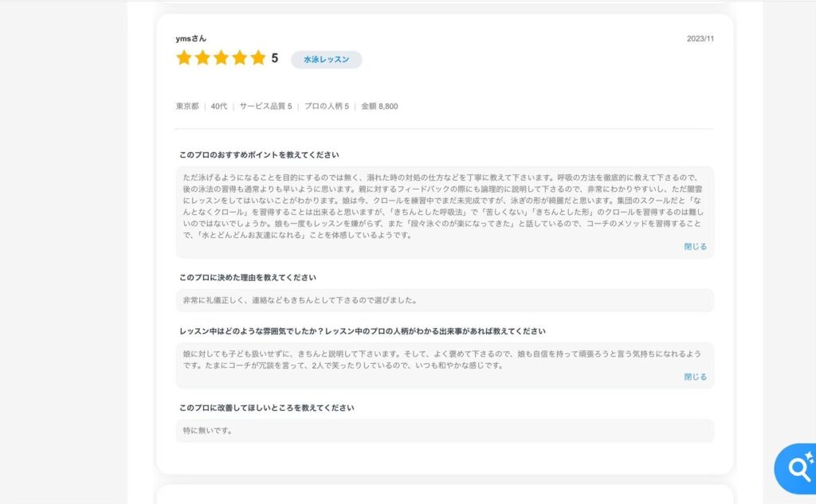Click the このプロに決めた理由 answer box
The width and height of the screenshot is (816, 504).
[x=445, y=300]
